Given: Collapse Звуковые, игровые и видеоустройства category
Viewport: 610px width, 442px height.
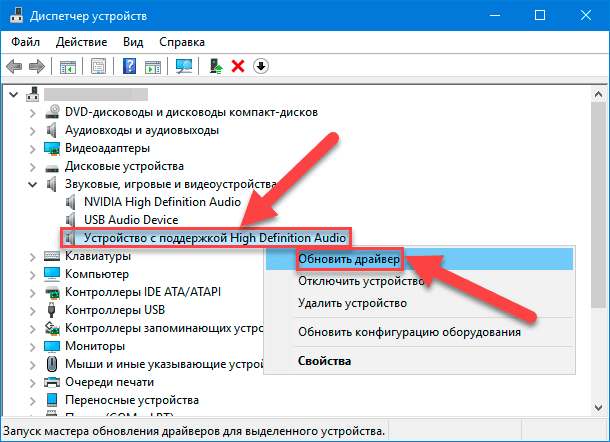Looking at the screenshot, I should 33,184.
